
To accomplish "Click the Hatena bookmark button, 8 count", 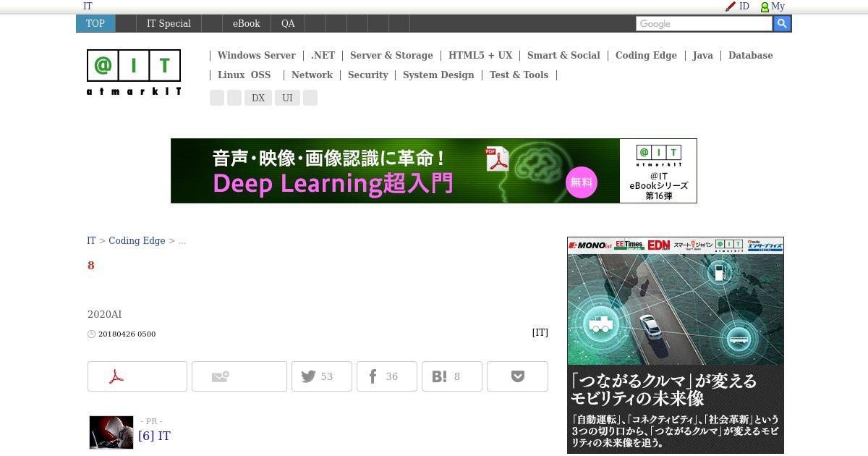I will pos(452,376).
